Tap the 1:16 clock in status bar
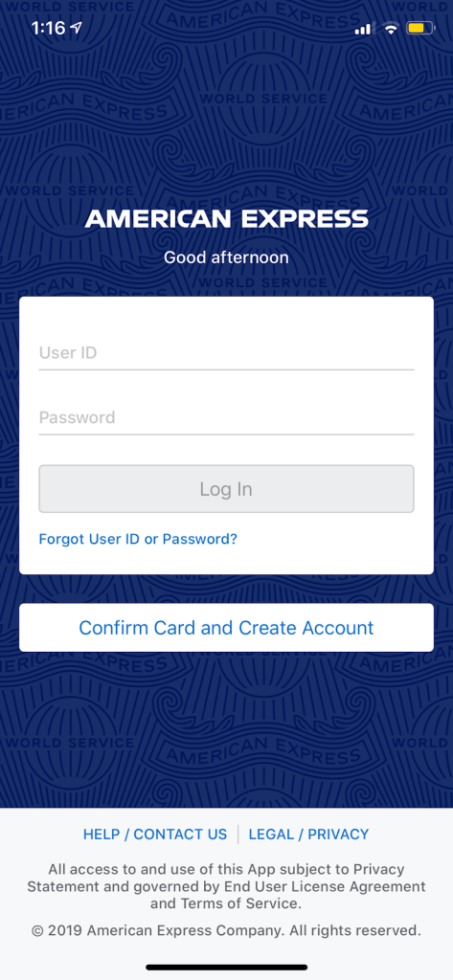The image size is (453, 980). click(x=48, y=28)
